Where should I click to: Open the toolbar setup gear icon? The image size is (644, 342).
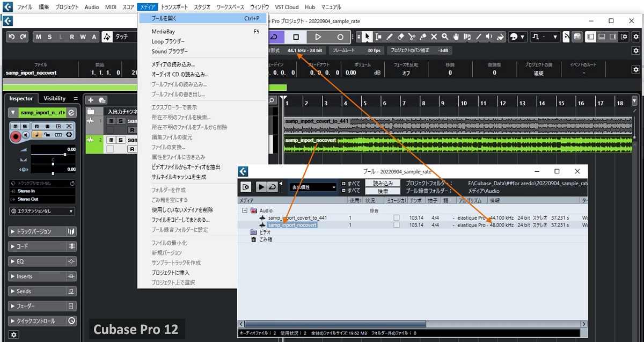pos(635,37)
